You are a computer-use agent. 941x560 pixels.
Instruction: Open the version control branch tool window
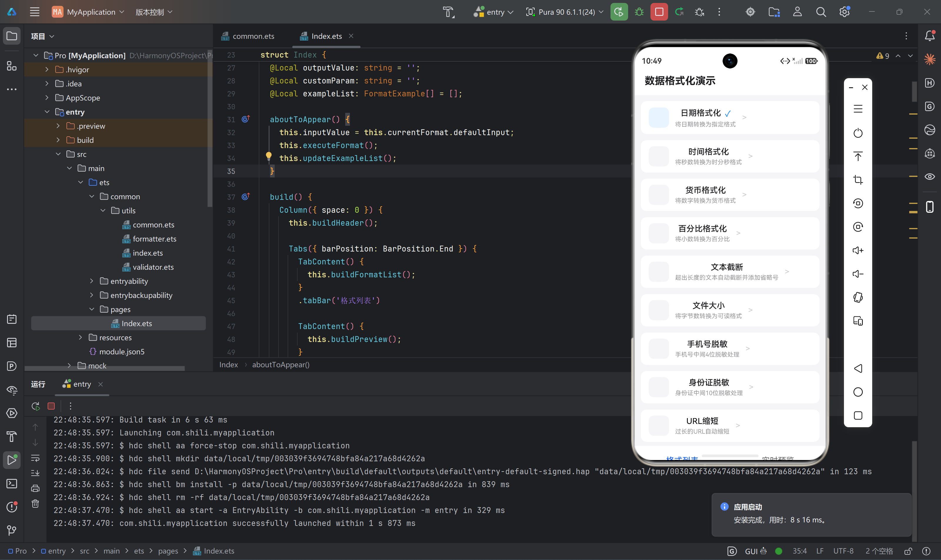tap(12, 530)
